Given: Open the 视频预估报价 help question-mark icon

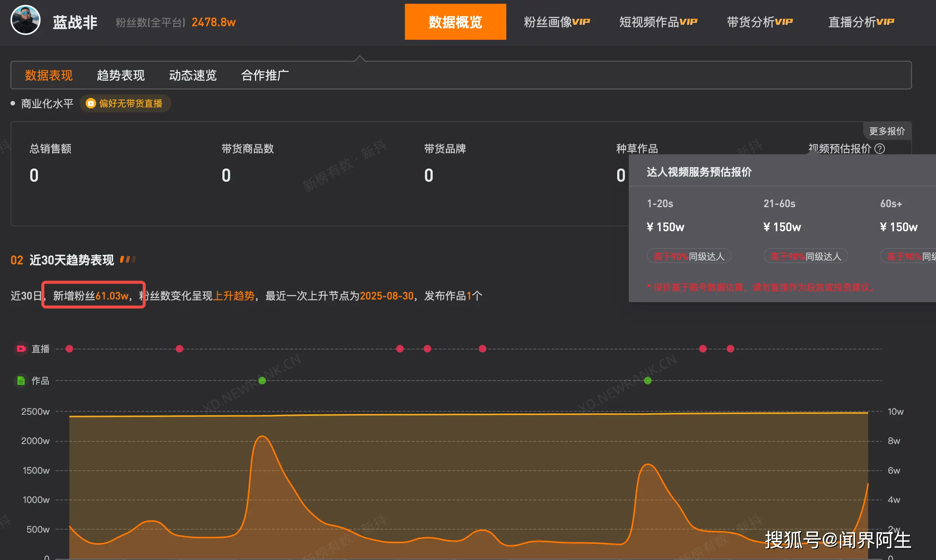Looking at the screenshot, I should 880,149.
